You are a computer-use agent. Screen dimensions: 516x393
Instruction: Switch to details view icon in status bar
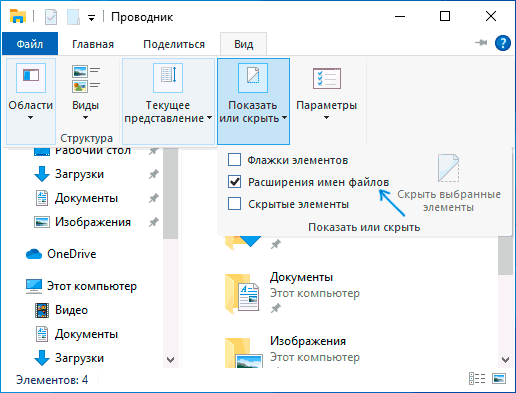click(477, 379)
